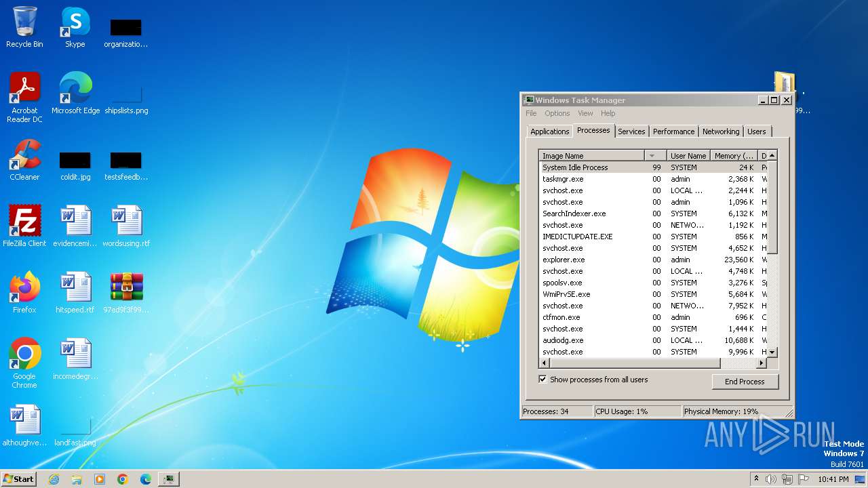Open Windows Explorer from the taskbar

coord(77,479)
